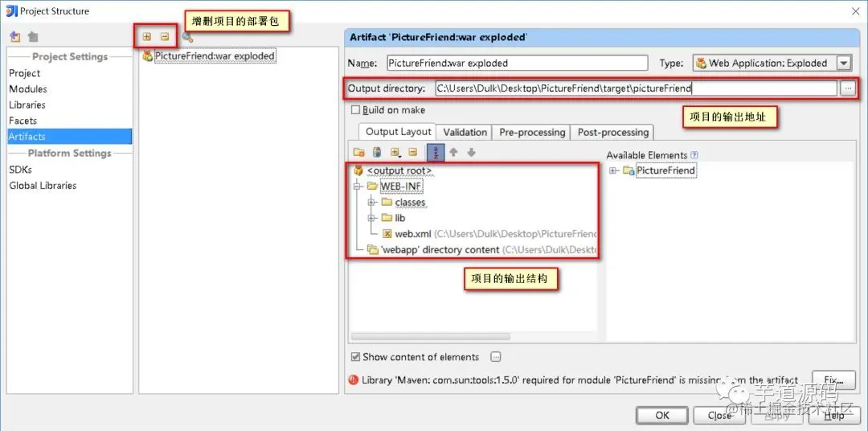This screenshot has height=431, width=868.
Task: Uncheck Show content of elements
Action: click(356, 357)
